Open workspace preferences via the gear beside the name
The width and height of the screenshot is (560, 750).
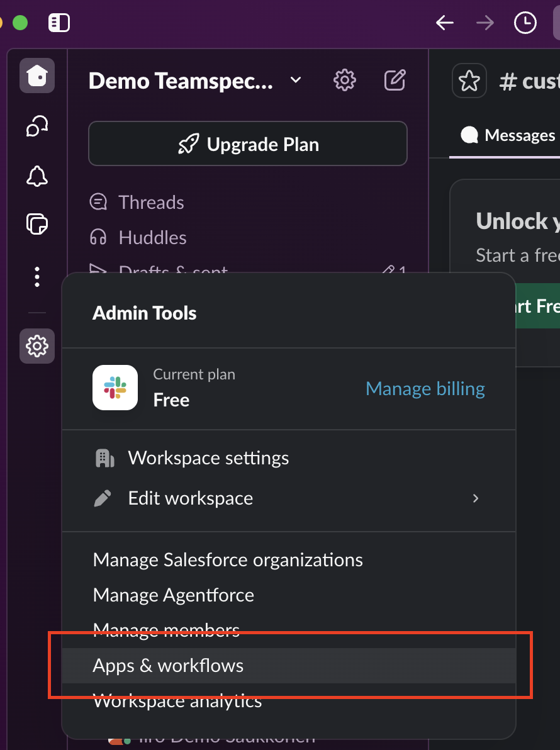tap(344, 80)
